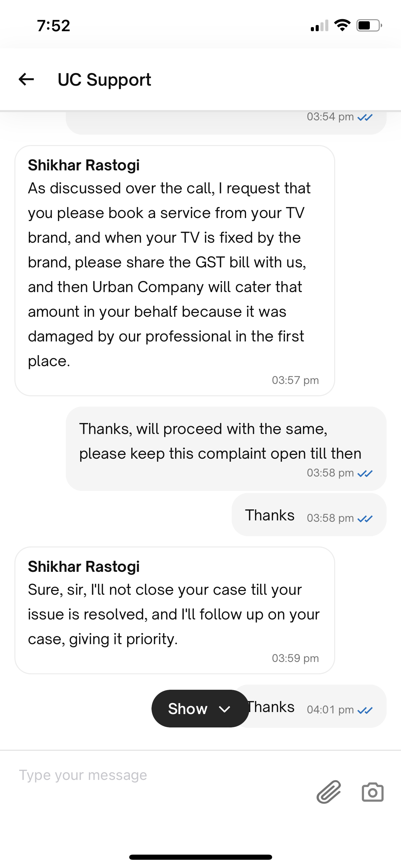Tap the back arrow icon
The width and height of the screenshot is (401, 868).
pos(26,80)
